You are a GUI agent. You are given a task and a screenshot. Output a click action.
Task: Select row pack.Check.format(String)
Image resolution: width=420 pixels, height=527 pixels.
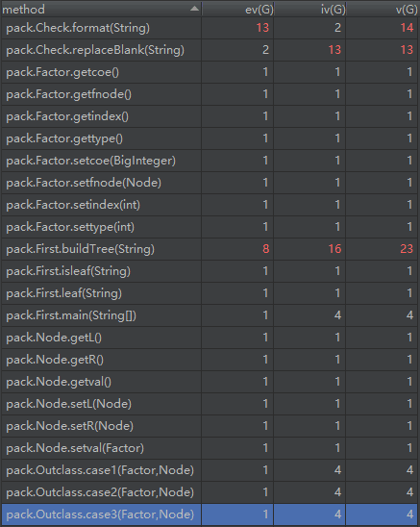point(210,28)
